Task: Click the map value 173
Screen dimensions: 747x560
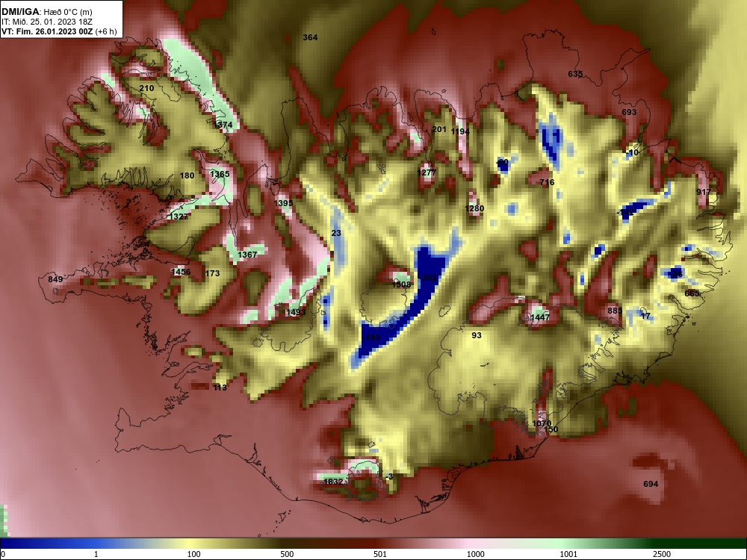Action: pos(212,274)
